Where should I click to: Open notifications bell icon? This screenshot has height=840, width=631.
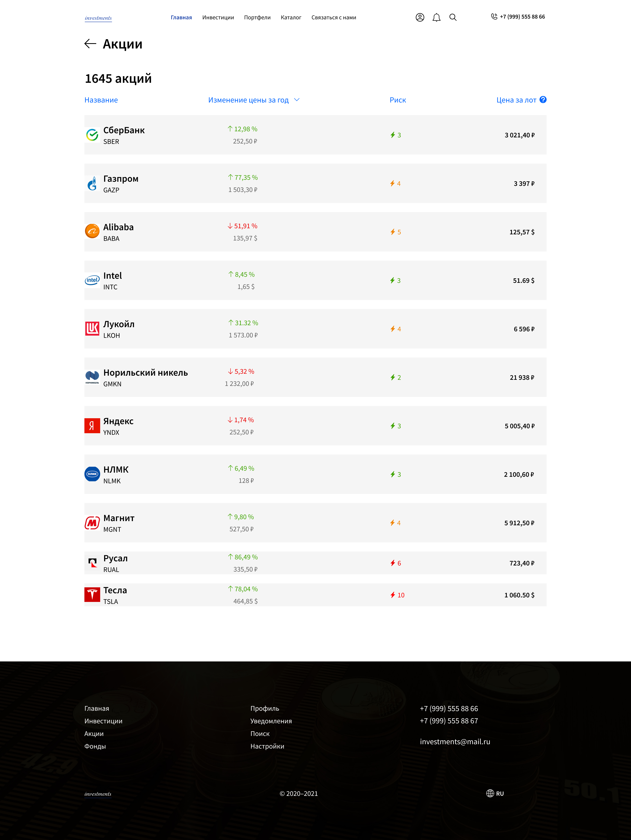tap(437, 18)
